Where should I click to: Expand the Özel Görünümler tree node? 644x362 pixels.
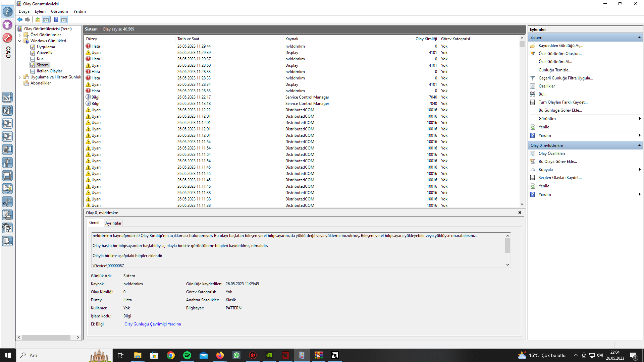click(19, 35)
